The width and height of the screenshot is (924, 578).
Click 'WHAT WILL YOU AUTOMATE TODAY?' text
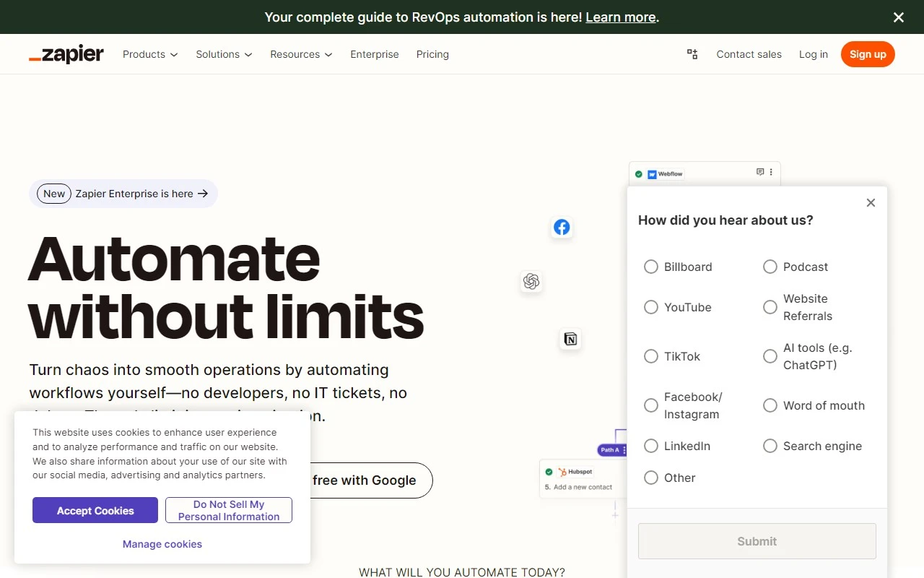462,572
